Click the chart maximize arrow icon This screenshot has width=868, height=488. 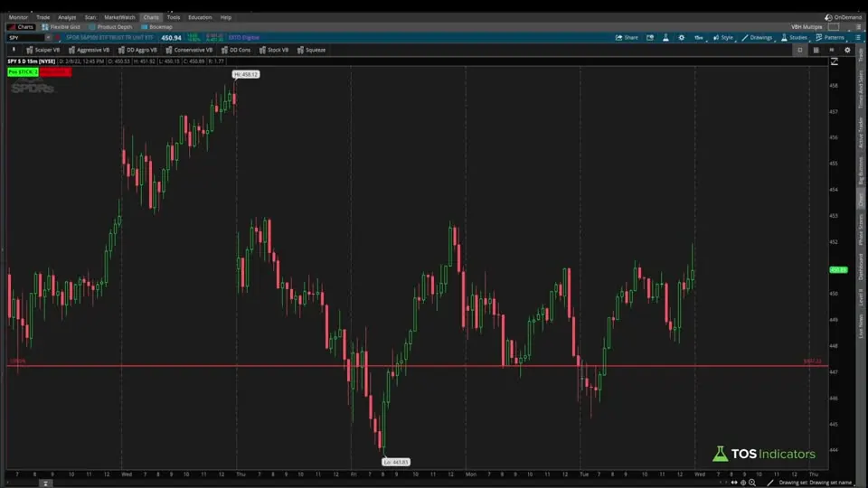point(835,61)
